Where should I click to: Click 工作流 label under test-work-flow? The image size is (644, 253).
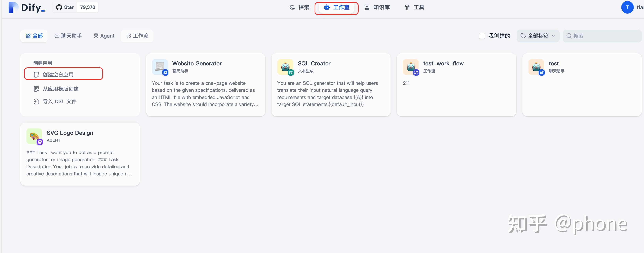point(429,71)
